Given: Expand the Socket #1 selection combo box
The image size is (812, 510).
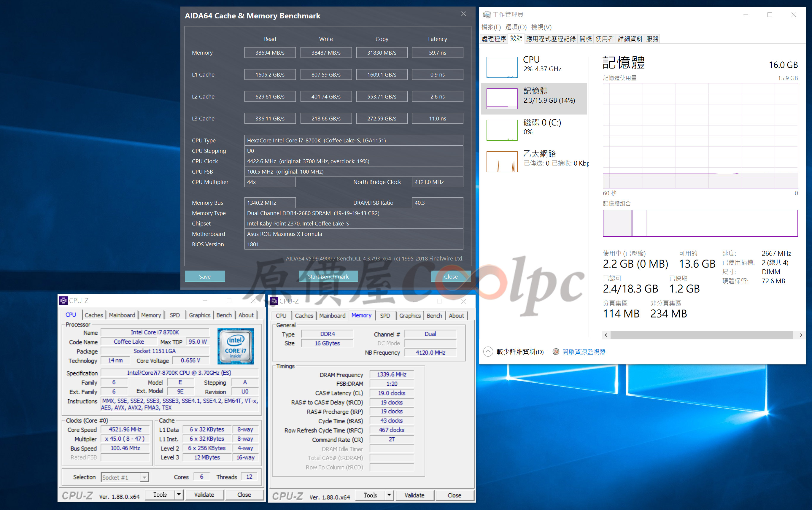Looking at the screenshot, I should (125, 477).
